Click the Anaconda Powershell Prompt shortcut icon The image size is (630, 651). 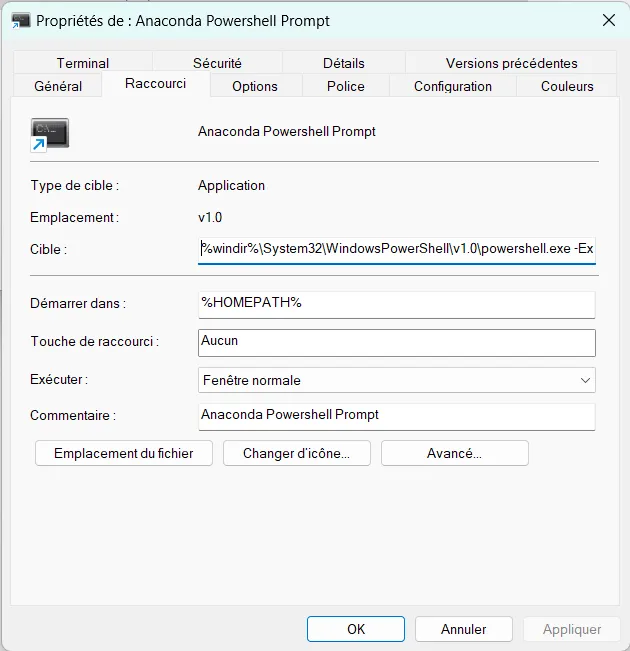point(49,135)
